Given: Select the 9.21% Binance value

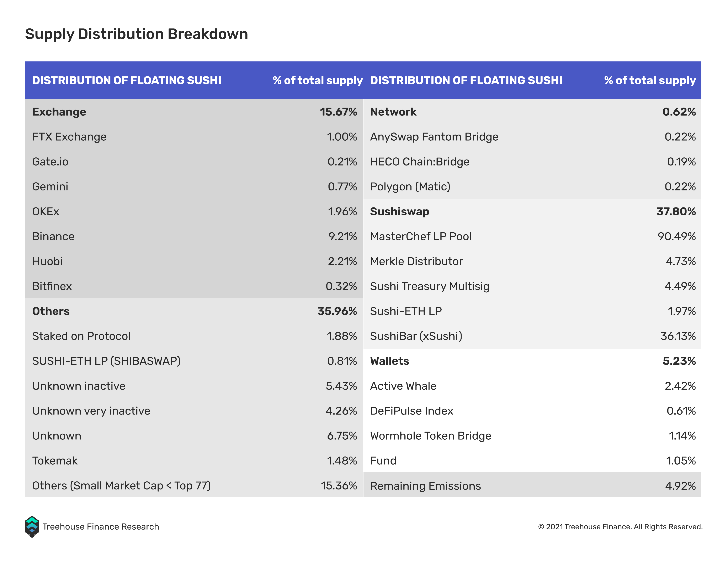Looking at the screenshot, I should coord(343,237).
